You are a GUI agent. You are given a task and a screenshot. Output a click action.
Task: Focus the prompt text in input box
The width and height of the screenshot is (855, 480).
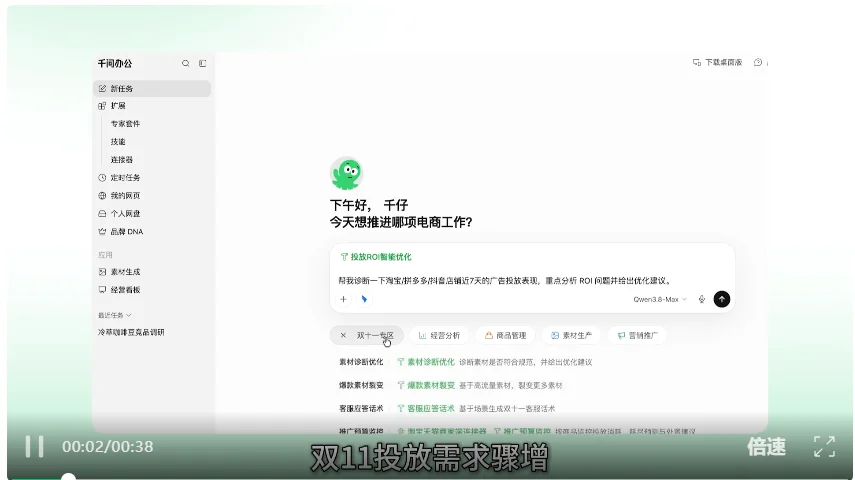coord(504,281)
